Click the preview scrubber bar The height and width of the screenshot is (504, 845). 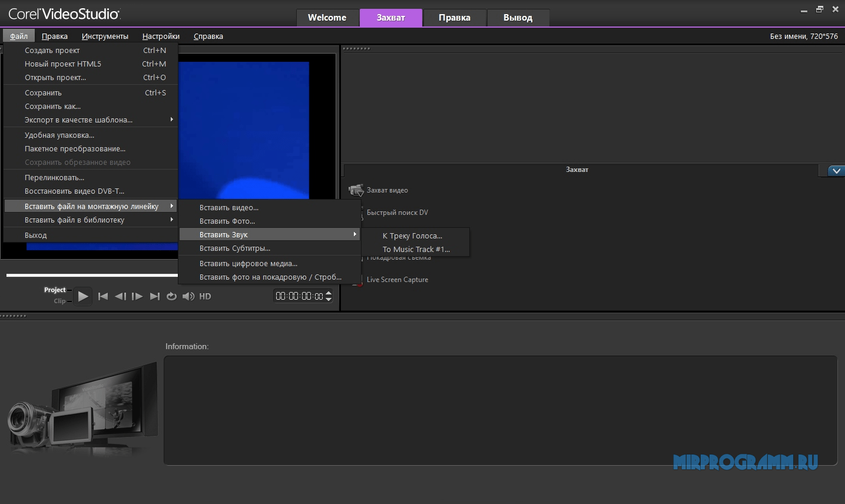click(x=92, y=275)
